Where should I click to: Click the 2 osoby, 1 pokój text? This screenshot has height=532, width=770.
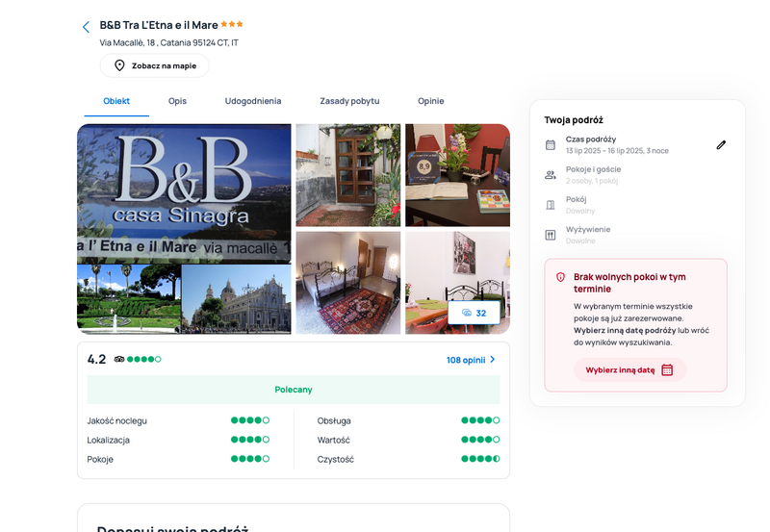(592, 181)
